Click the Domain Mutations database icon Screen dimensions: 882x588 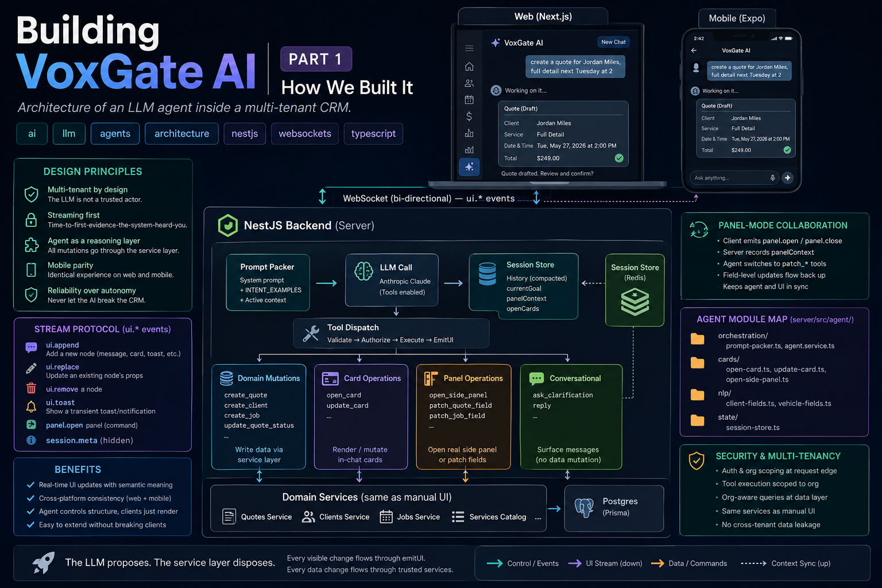point(226,378)
